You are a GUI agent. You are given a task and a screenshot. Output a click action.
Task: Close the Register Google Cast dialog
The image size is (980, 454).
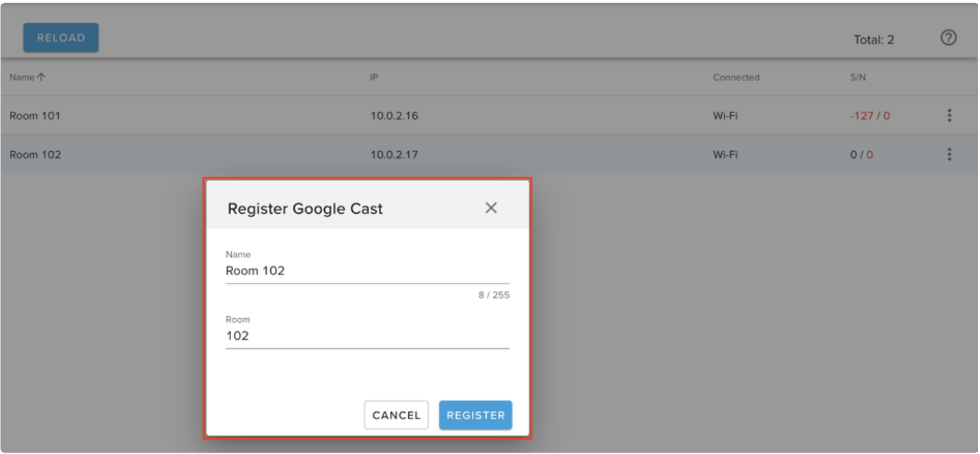point(491,208)
